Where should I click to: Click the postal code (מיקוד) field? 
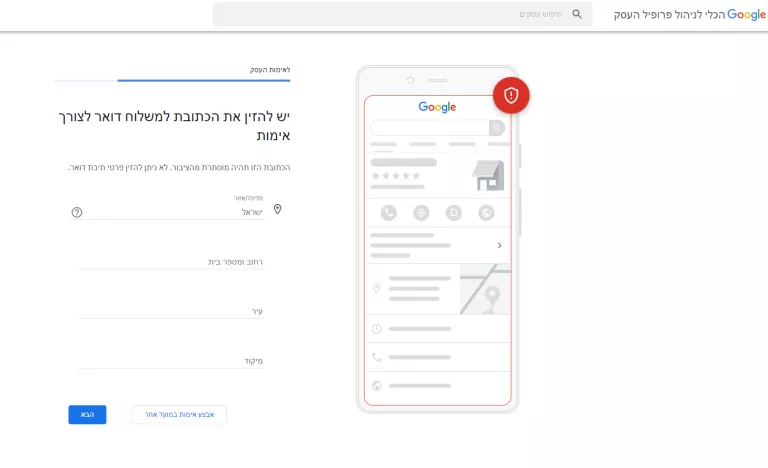[x=169, y=361]
